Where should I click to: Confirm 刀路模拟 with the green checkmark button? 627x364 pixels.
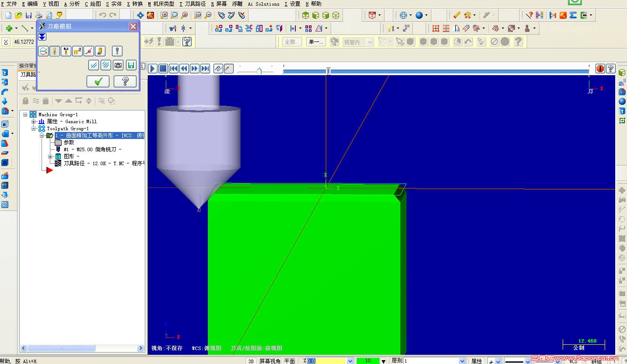tap(98, 81)
